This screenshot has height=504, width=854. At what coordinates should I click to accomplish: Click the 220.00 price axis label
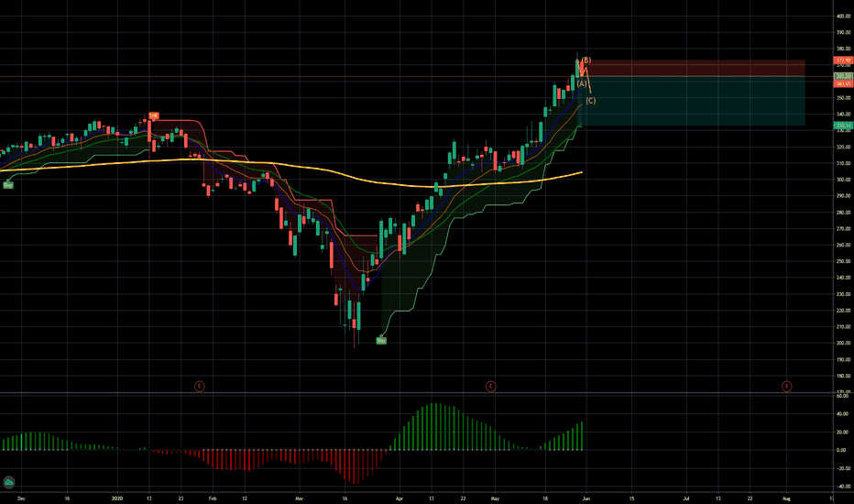843,311
